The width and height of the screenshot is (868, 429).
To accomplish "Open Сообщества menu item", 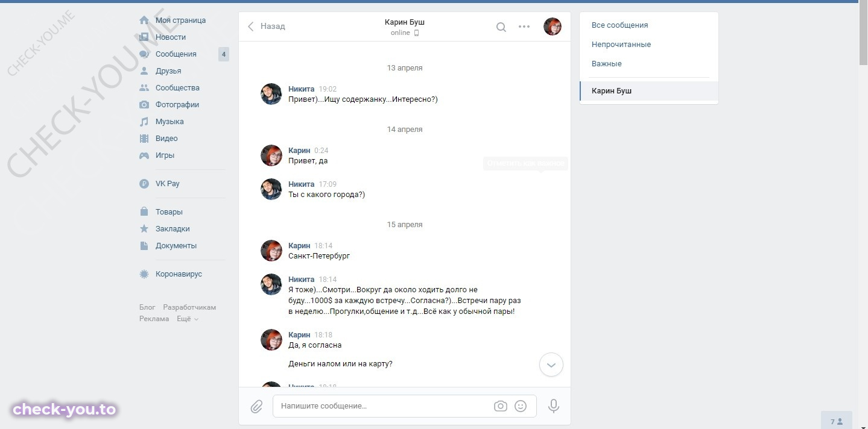I will coord(177,88).
